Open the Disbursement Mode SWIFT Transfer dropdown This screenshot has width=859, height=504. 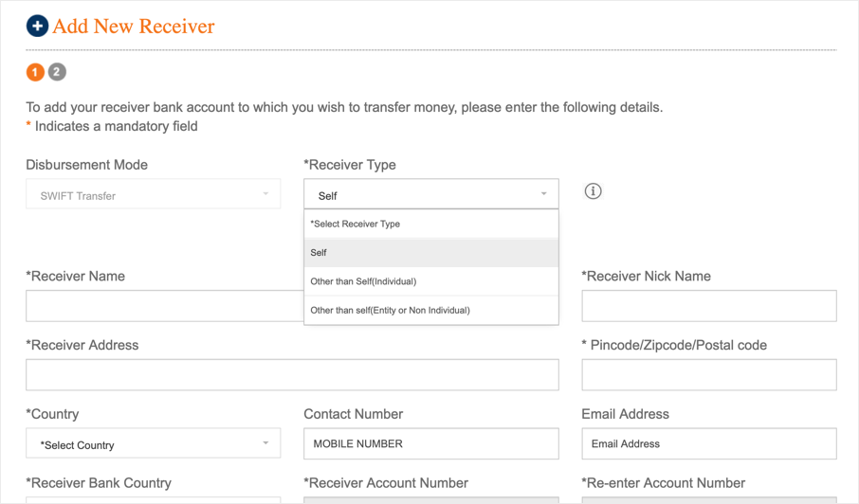153,194
